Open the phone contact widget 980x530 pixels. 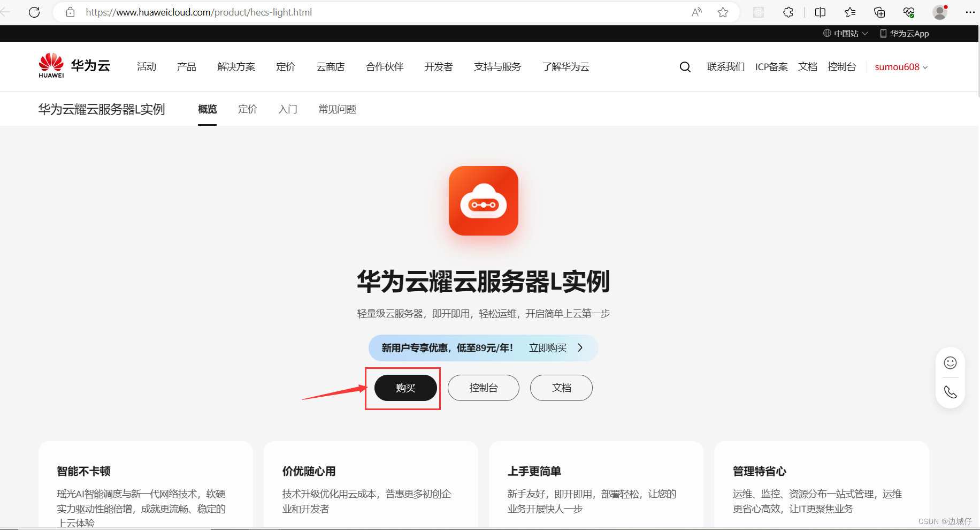[x=950, y=392]
